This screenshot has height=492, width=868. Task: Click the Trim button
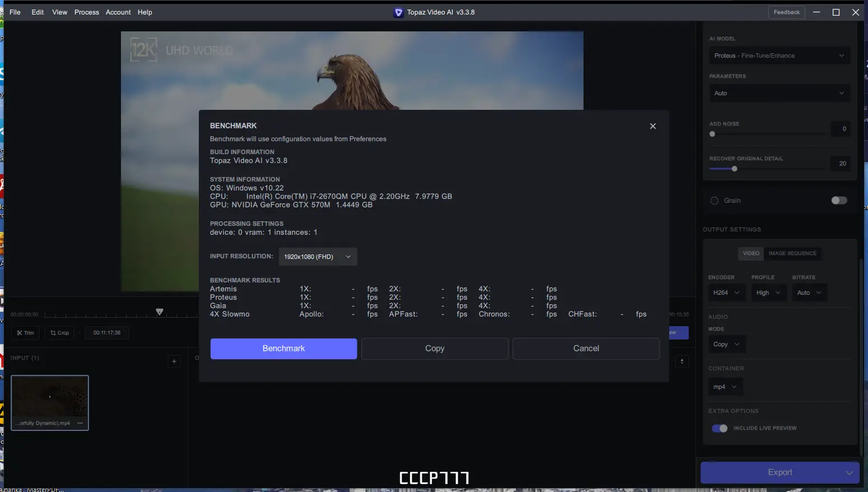[x=25, y=333]
